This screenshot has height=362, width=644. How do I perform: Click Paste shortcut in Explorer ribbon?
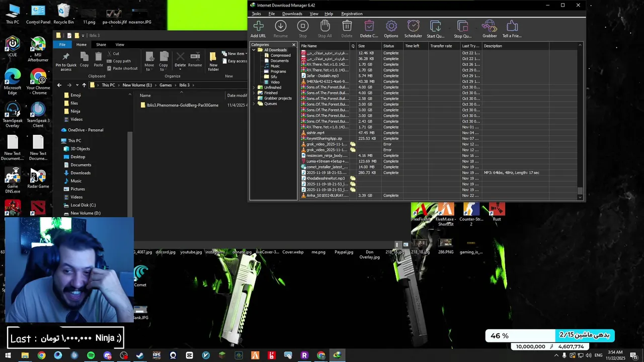122,68
